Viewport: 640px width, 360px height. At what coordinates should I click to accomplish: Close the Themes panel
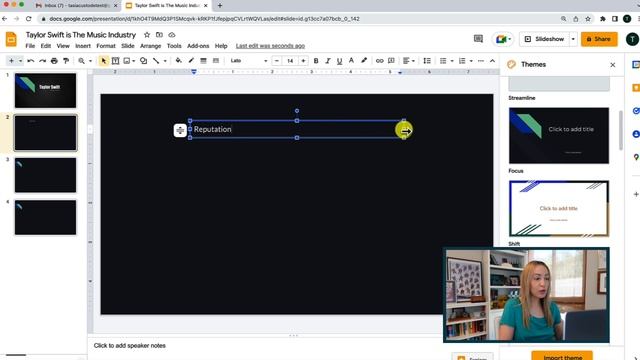click(x=613, y=64)
